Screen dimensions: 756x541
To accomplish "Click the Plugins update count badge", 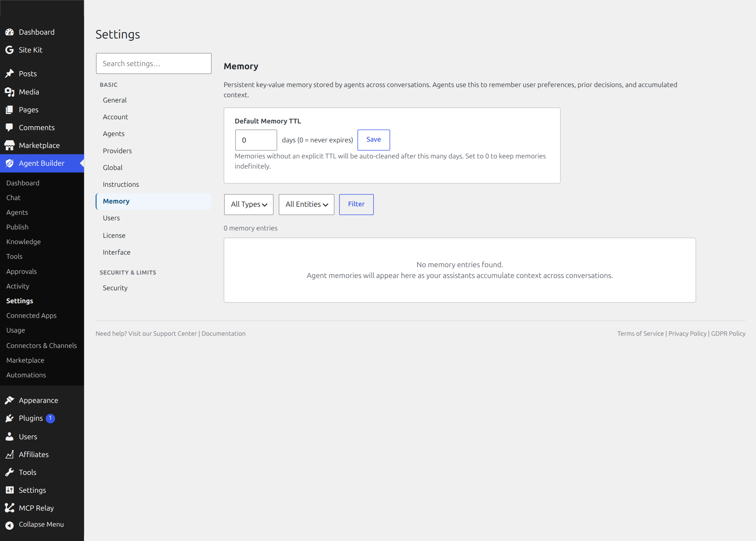I will tap(50, 418).
